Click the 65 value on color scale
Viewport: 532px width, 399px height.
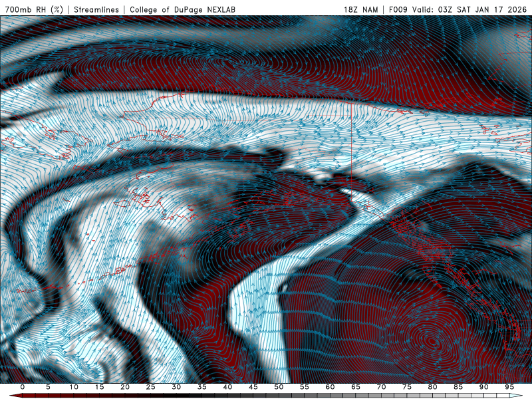point(356,387)
